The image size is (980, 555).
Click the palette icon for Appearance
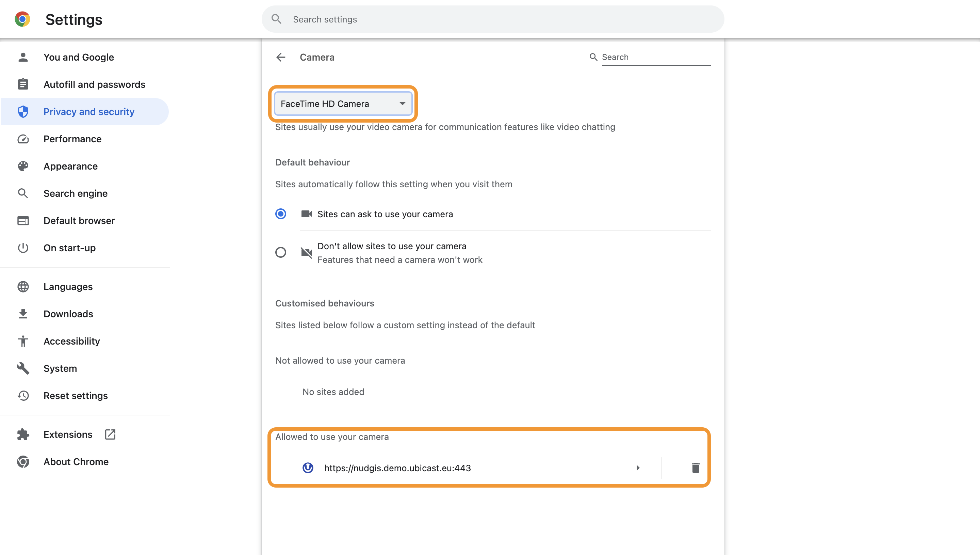(23, 166)
